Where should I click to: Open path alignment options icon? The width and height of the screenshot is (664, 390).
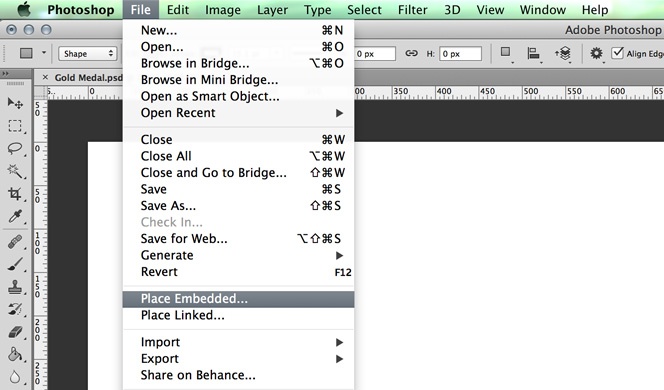534,53
